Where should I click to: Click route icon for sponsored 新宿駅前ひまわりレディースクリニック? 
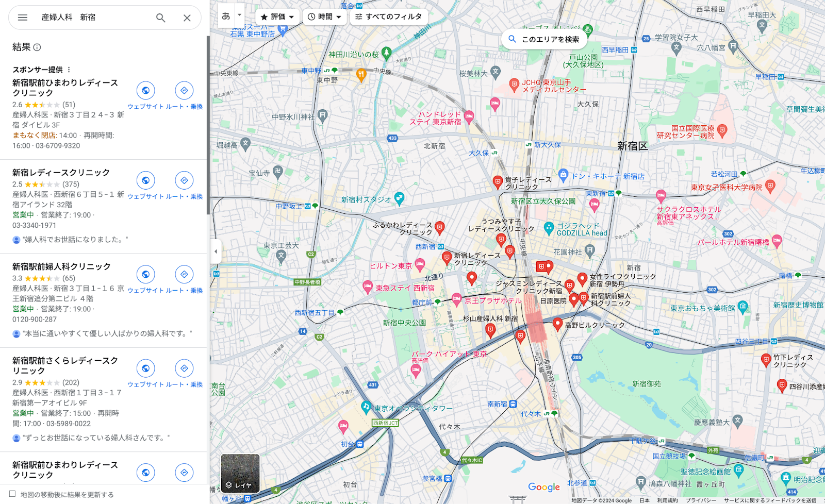184,91
